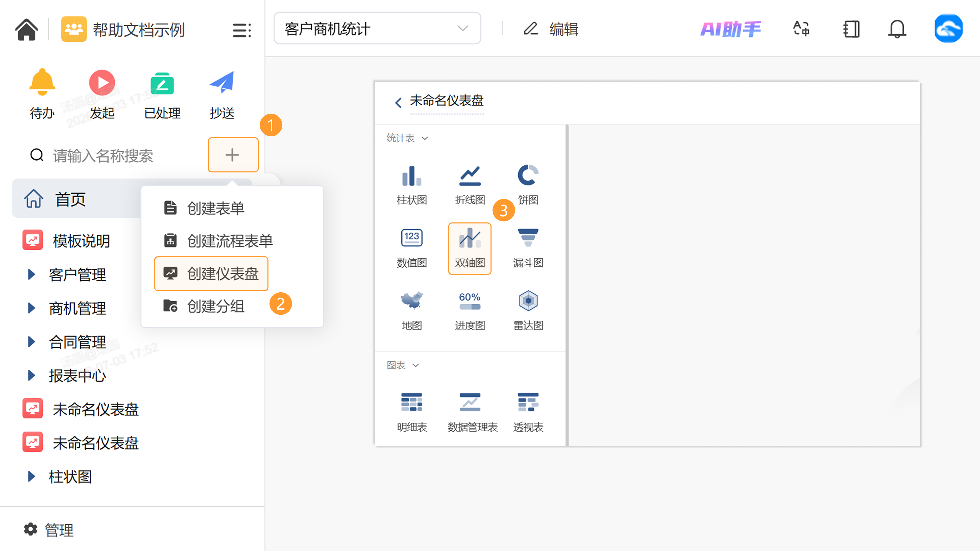The image size is (980, 551).
Task: Select 漏斗图 funnel chart
Action: pyautogui.click(x=528, y=248)
